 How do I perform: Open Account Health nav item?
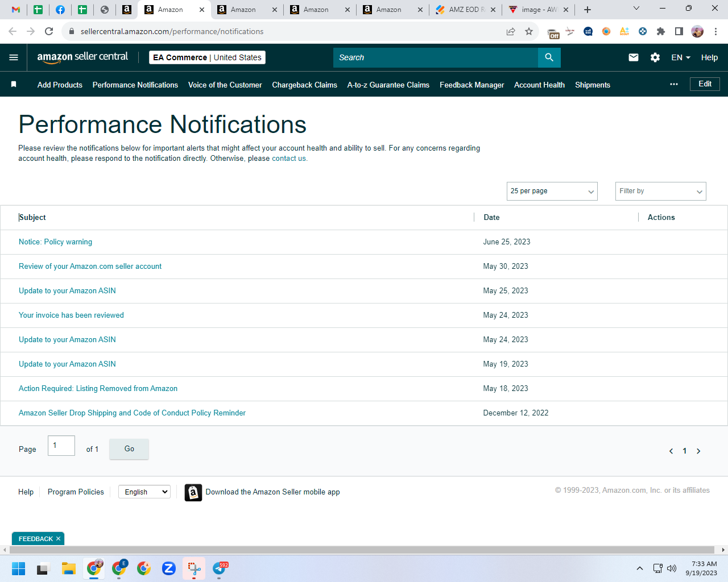[x=540, y=85]
